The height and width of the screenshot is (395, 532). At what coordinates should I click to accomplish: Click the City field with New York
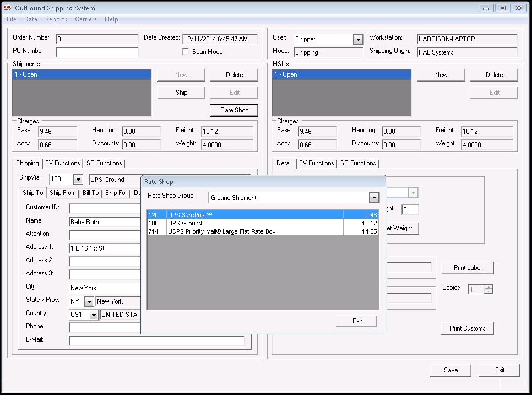click(105, 288)
